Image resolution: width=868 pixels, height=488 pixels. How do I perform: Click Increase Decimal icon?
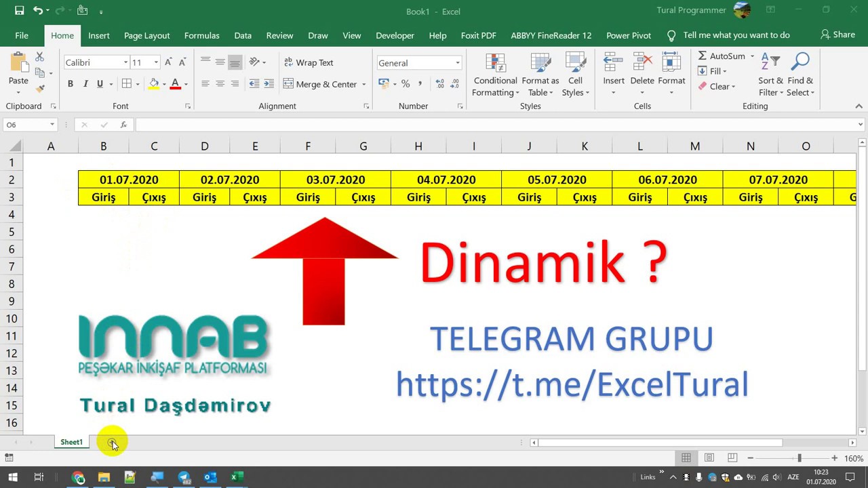(x=439, y=84)
